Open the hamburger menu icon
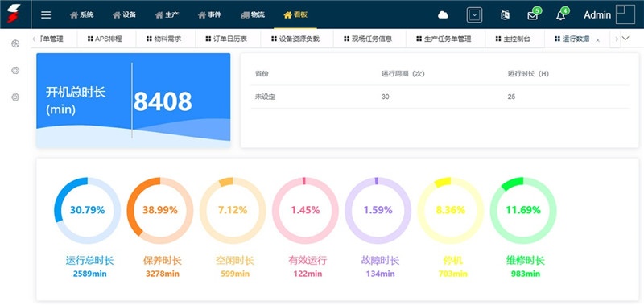 (46, 14)
